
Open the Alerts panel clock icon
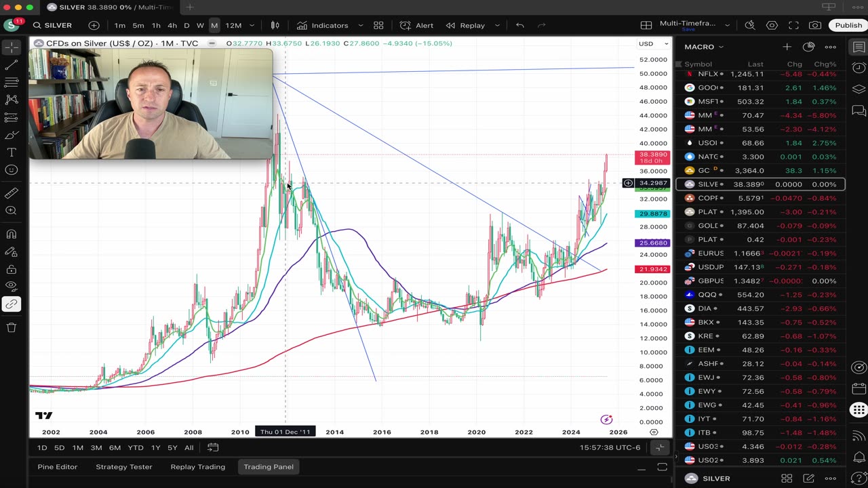(x=859, y=68)
